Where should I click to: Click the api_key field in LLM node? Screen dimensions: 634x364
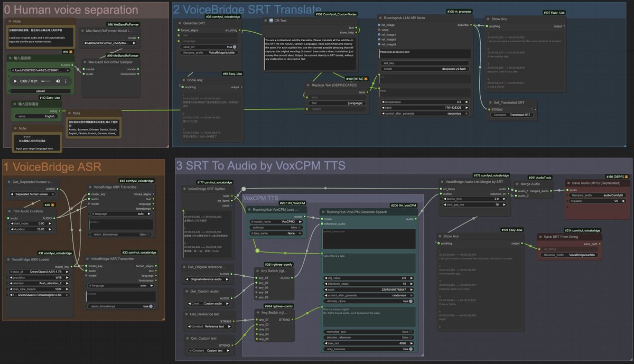click(x=425, y=63)
